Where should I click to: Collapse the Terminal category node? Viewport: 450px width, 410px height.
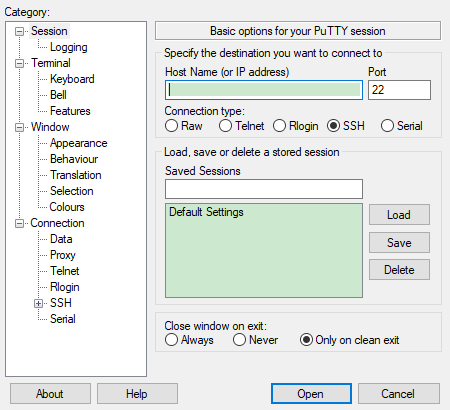pyautogui.click(x=20, y=63)
